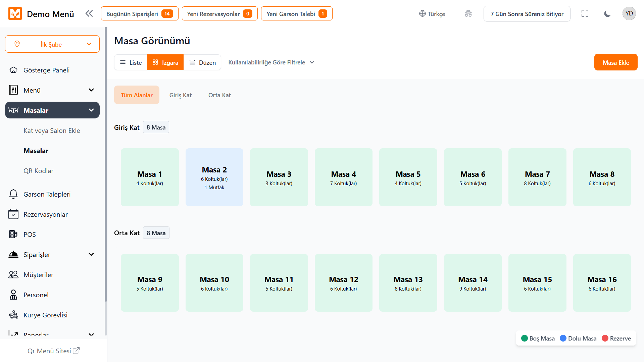
Task: Click external link icon by Qr Menü Sitesi
Action: pos(76,351)
